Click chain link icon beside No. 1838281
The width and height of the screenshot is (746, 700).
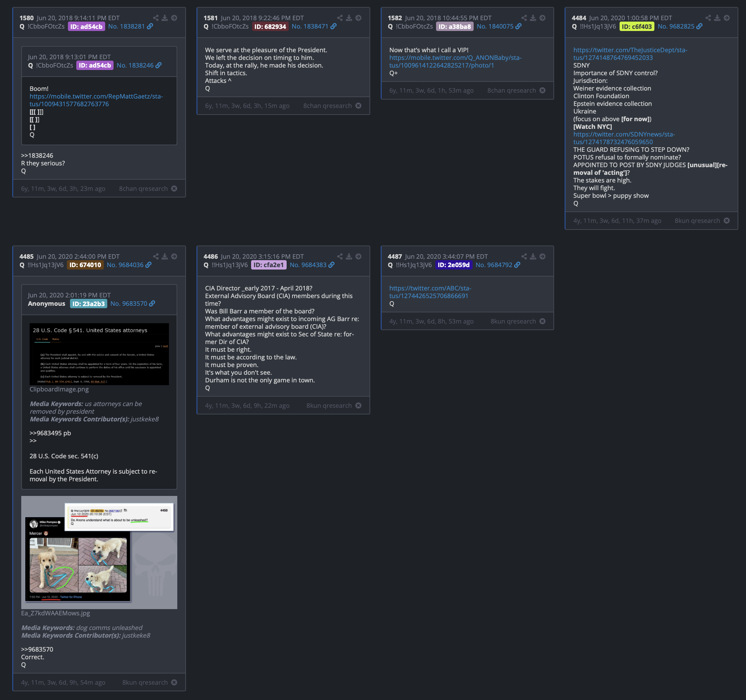coord(150,26)
